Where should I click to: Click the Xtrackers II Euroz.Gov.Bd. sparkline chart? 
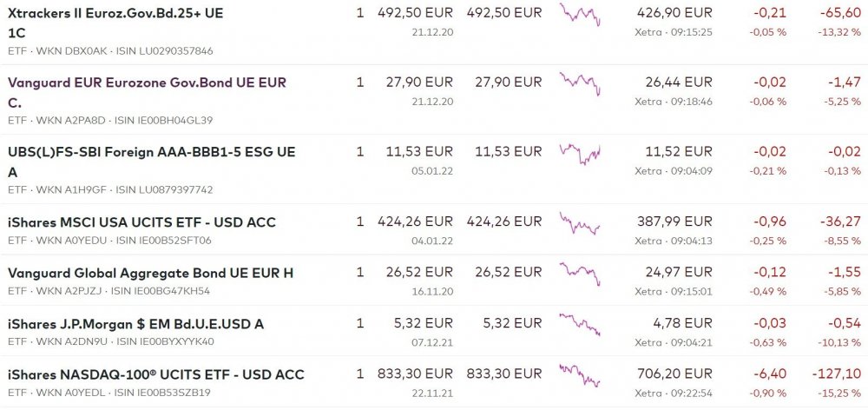[x=580, y=15]
